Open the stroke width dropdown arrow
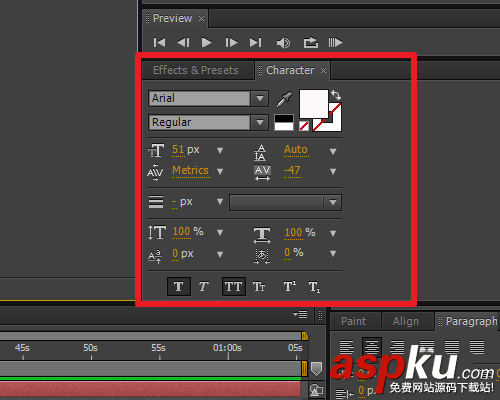This screenshot has width=500, height=400. pos(220,201)
